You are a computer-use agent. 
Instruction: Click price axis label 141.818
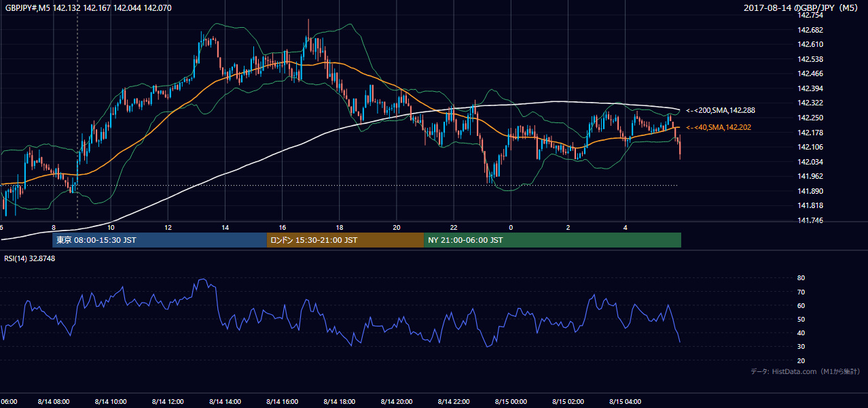810,205
